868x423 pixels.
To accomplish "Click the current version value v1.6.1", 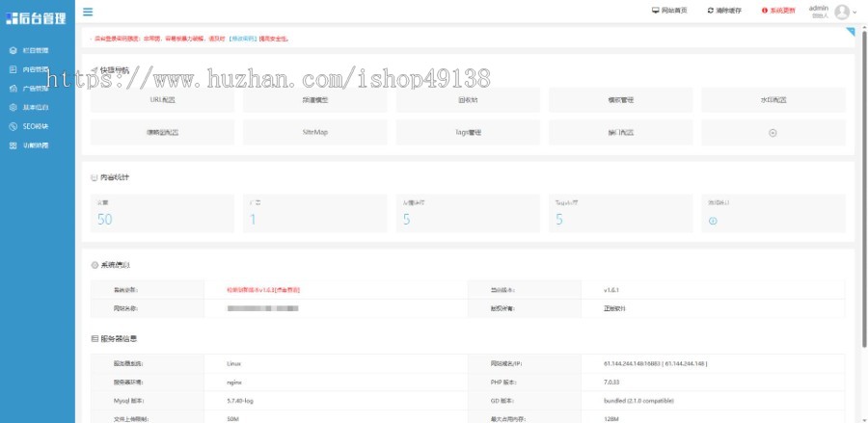I will click(611, 290).
